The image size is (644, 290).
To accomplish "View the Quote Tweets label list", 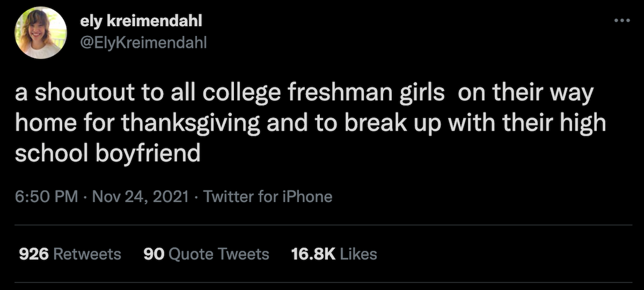I will 219,254.
